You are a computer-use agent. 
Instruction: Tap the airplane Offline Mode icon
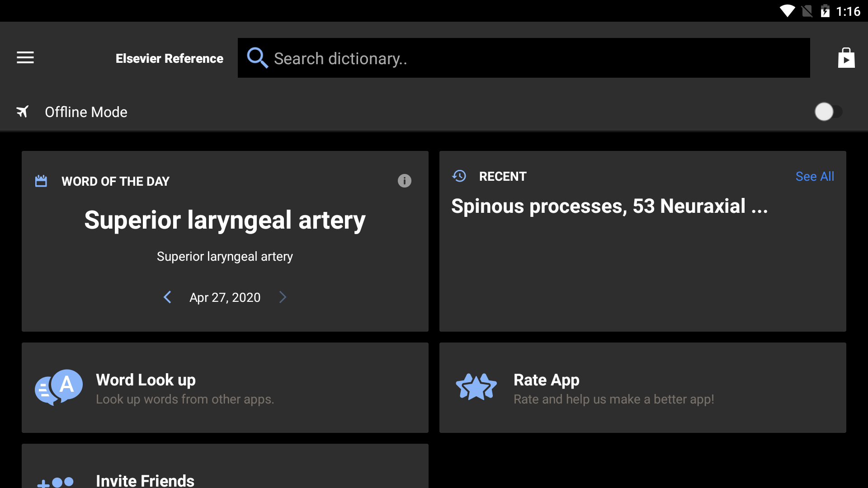(x=23, y=112)
